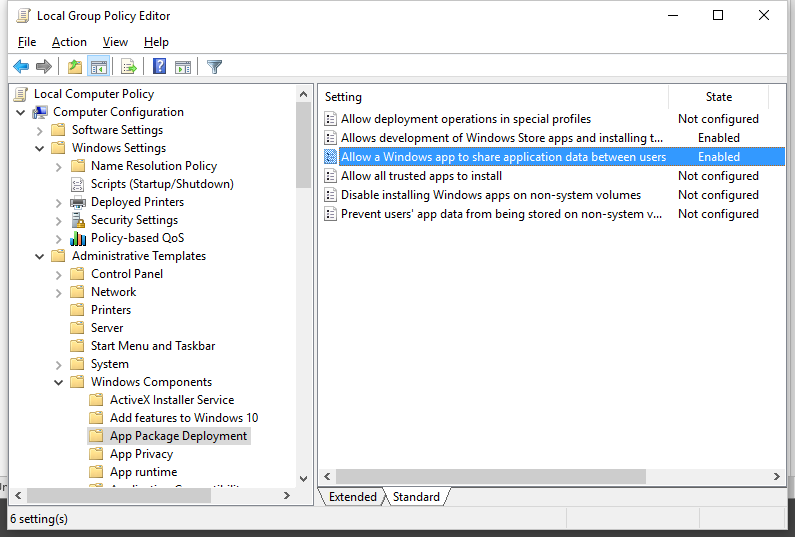The height and width of the screenshot is (537, 795).
Task: Toggle the Show/Hide Action Pane icon
Action: tap(183, 67)
